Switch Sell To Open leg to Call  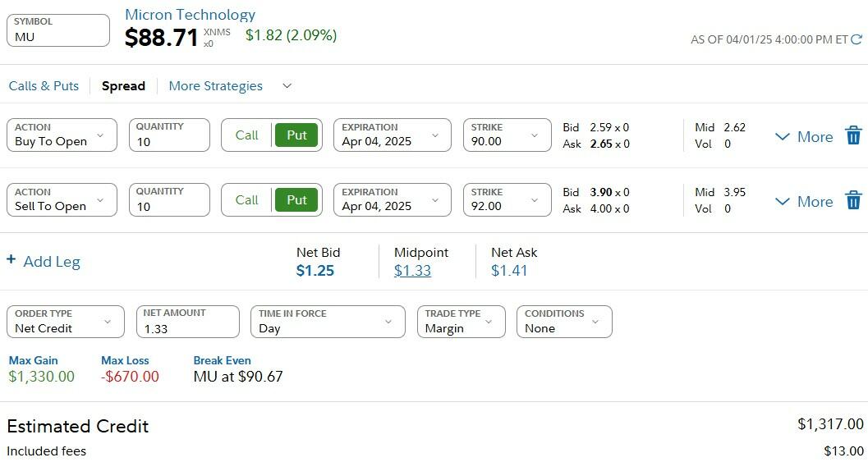click(x=246, y=200)
